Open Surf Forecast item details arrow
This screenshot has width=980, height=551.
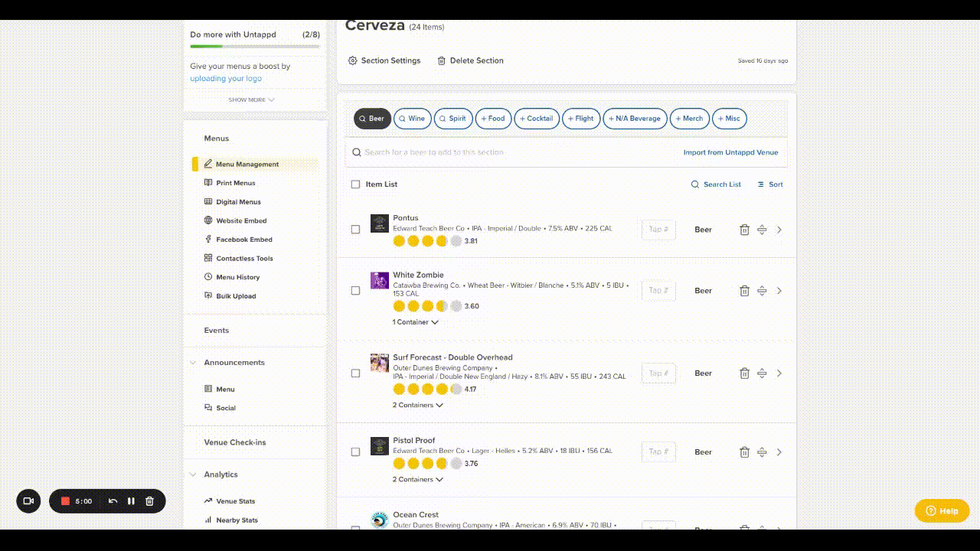[x=779, y=373]
